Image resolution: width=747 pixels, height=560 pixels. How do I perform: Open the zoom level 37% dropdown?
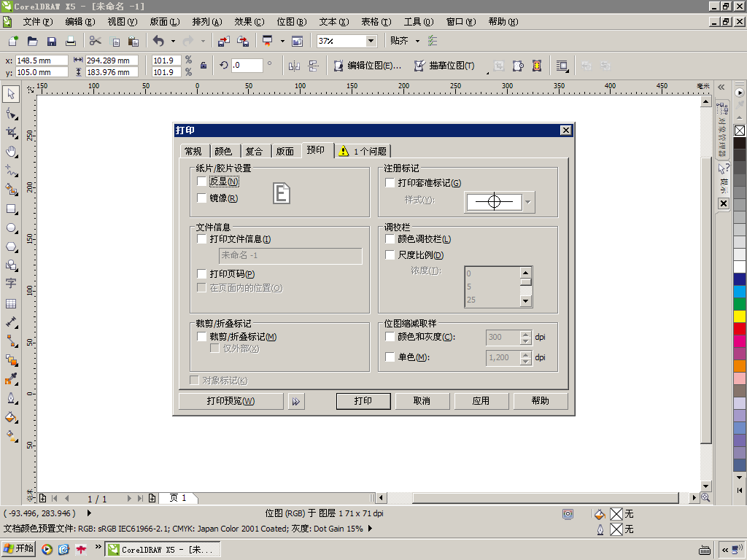click(x=371, y=41)
